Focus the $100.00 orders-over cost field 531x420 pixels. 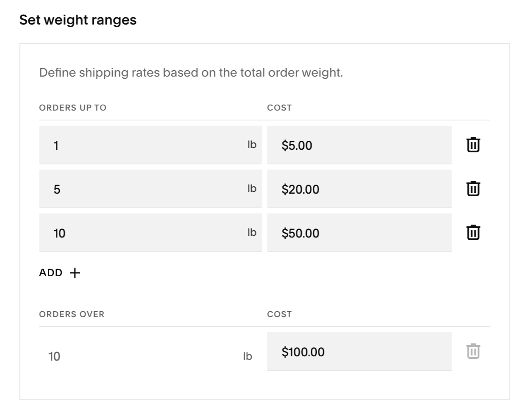coord(359,352)
